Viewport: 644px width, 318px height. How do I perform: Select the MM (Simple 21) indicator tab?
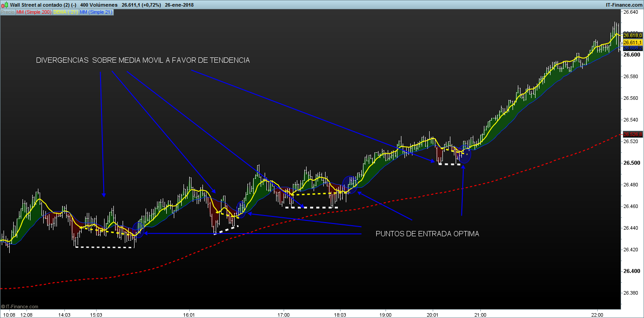coord(96,12)
